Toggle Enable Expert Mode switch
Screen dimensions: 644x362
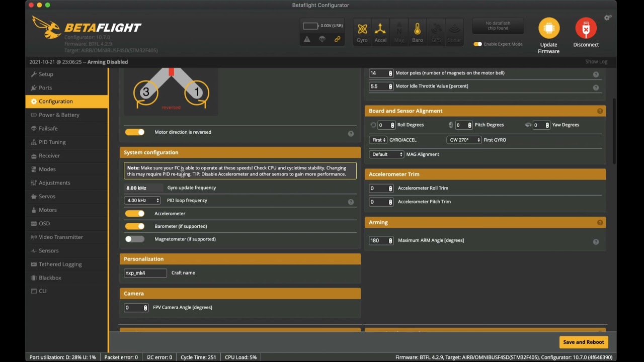[477, 44]
